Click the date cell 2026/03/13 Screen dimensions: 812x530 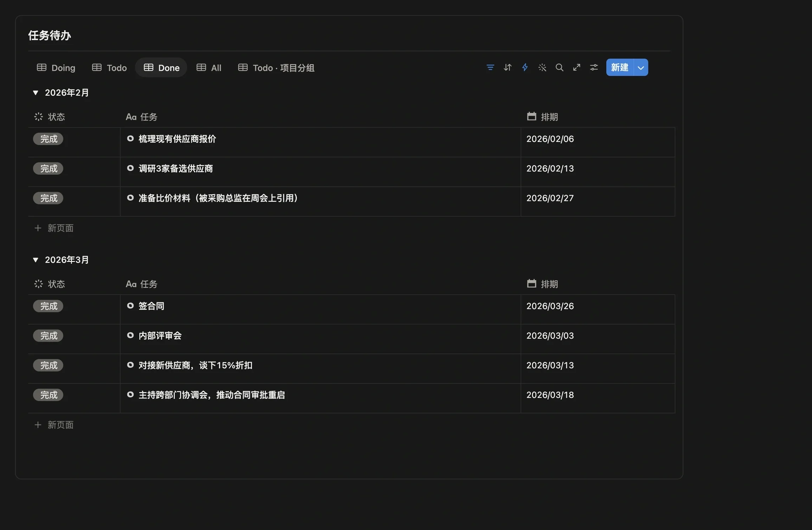coord(598,369)
